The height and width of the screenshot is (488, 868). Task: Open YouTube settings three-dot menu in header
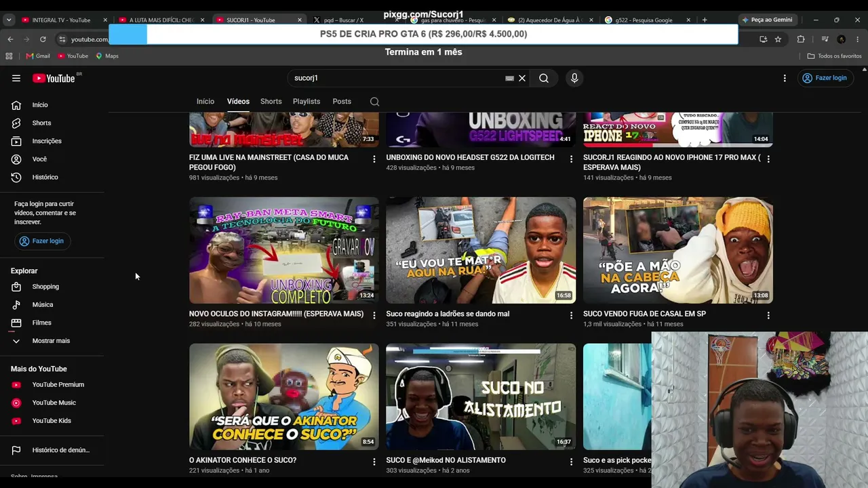click(785, 78)
